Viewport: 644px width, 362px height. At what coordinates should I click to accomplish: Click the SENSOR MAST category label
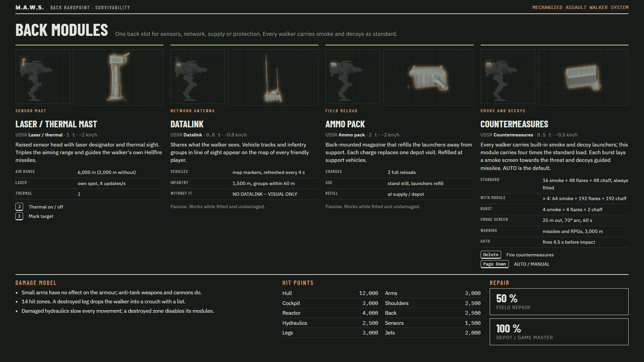[31, 111]
